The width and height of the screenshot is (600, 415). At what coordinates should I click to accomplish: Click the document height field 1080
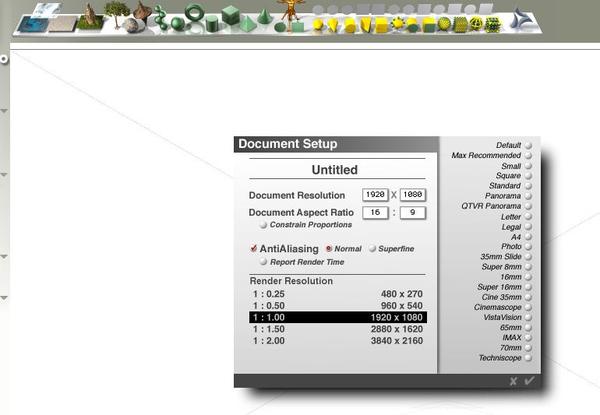click(413, 195)
